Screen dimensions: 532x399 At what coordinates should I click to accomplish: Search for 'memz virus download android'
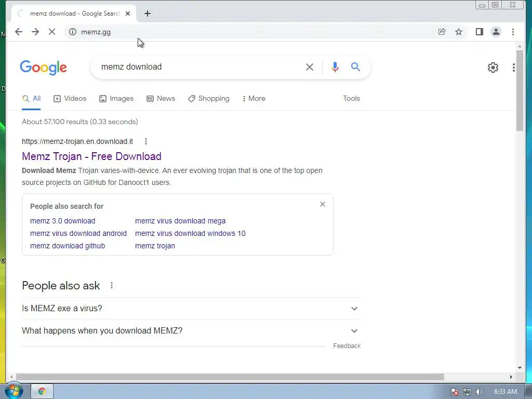tap(78, 234)
